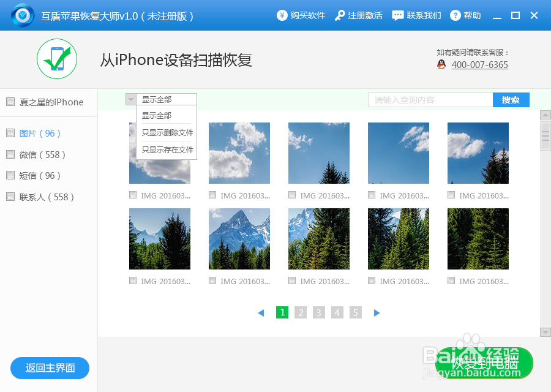Call support via the 400-007-6365 link
551x392 pixels.
[x=479, y=64]
